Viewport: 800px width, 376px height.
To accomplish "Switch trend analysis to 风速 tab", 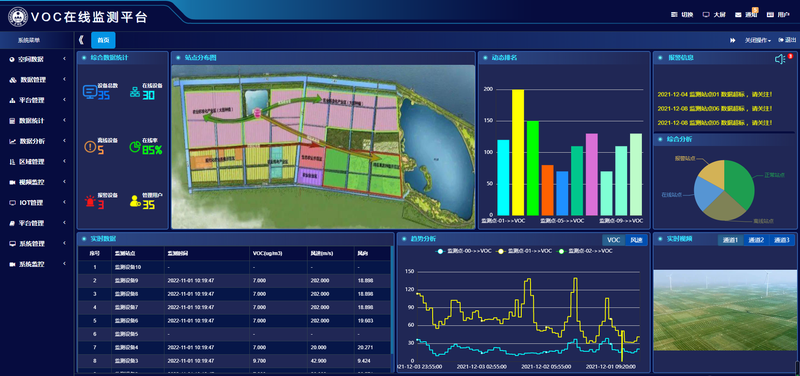I will (x=636, y=240).
